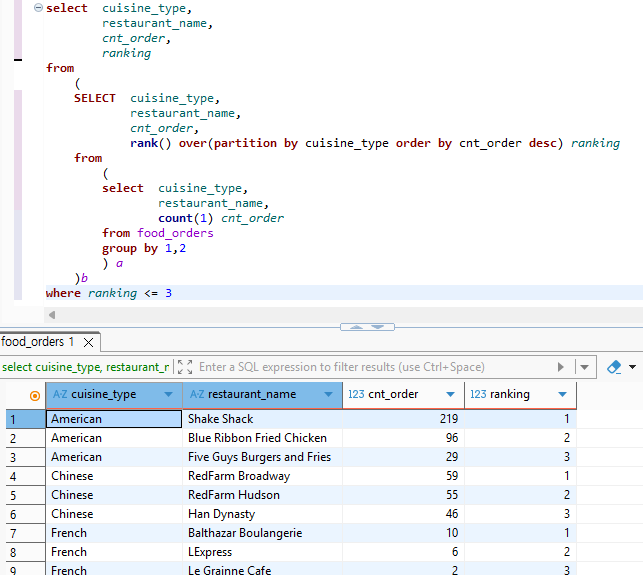Viewport: 643px width, 575px height.
Task: Select row number 4 header
Action: click(x=25, y=476)
